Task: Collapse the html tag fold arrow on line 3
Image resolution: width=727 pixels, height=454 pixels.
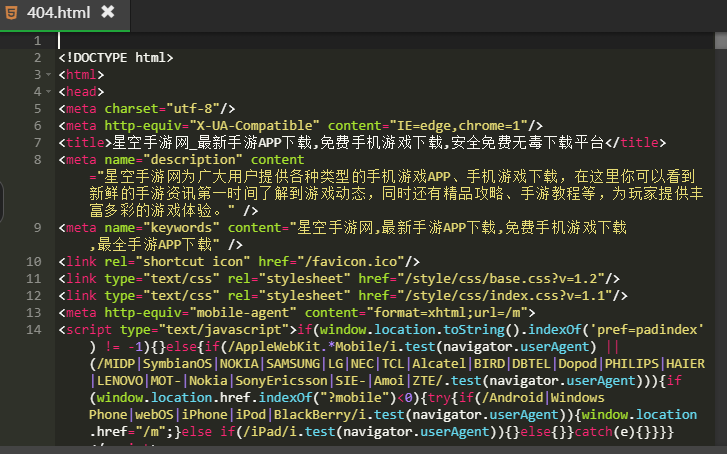Action: [x=46, y=75]
